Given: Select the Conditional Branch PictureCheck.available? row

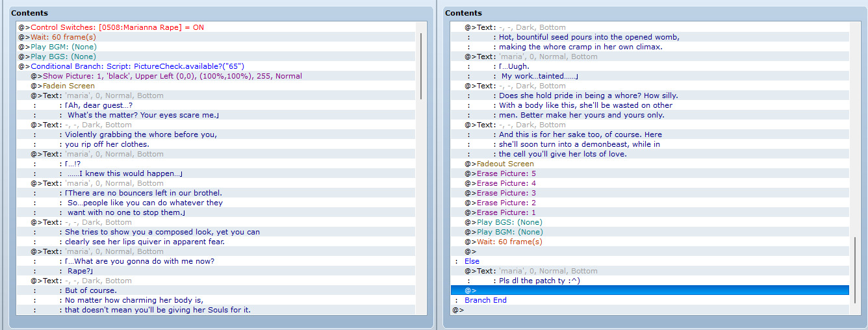Looking at the screenshot, I should [216, 66].
